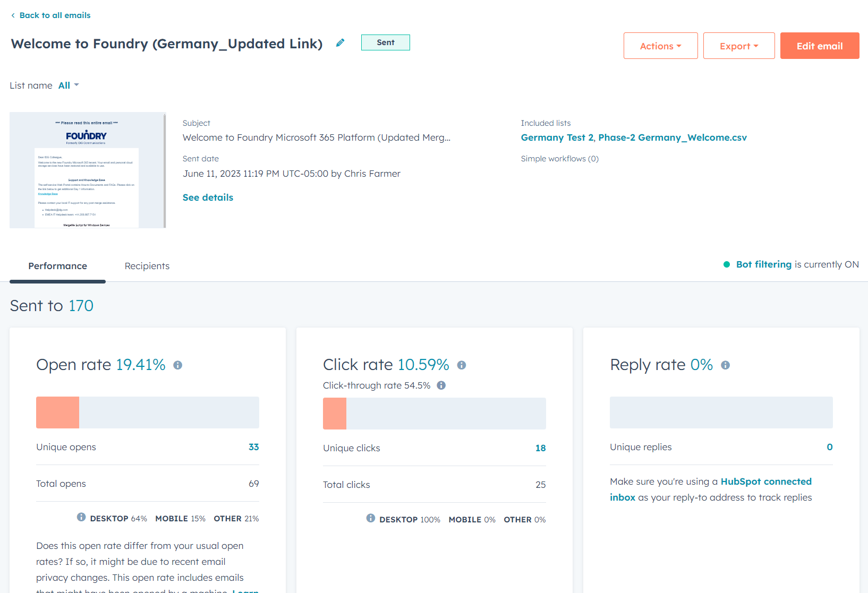Click the Sent to 170 recipient count
Image resolution: width=868 pixels, height=593 pixels.
pos(81,306)
